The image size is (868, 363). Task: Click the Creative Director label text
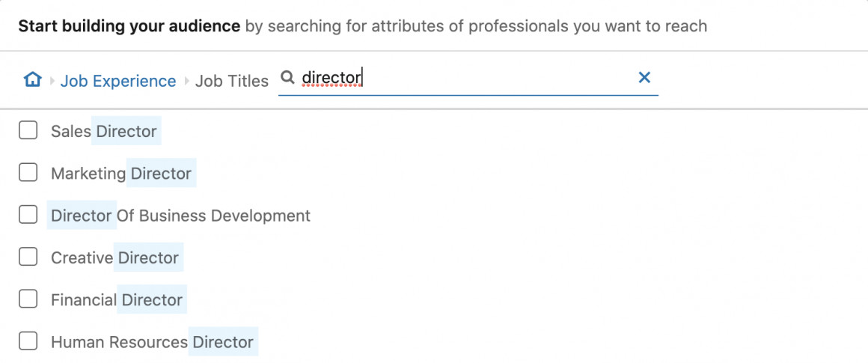click(115, 257)
